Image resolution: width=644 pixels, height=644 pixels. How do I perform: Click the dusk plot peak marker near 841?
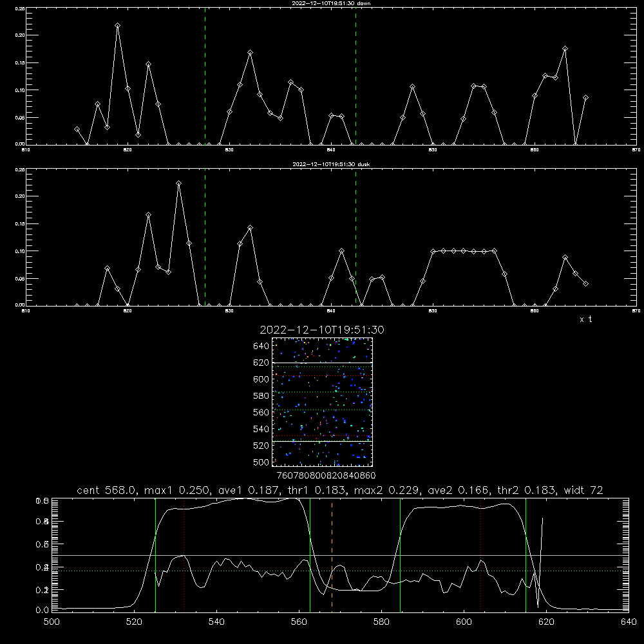tap(341, 251)
